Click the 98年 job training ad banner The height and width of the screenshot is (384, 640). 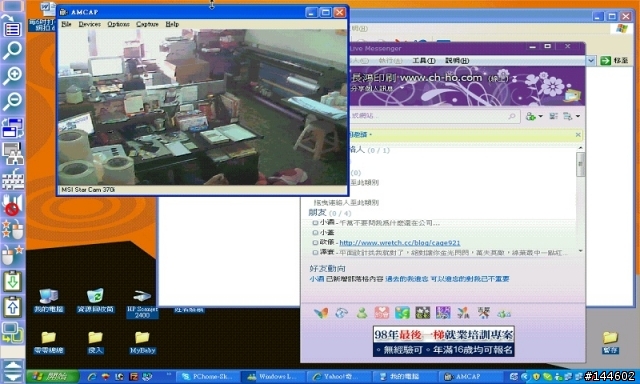tap(443, 341)
